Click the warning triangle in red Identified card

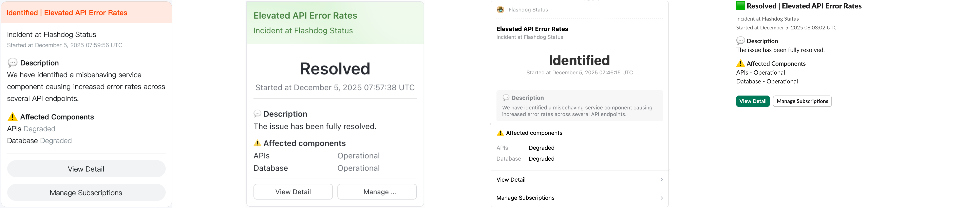click(x=13, y=117)
